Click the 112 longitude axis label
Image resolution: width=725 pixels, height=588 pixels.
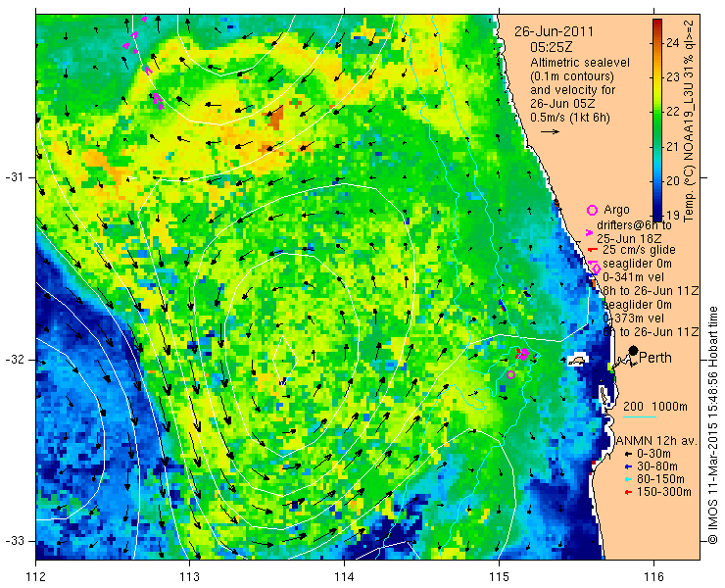coord(36,577)
